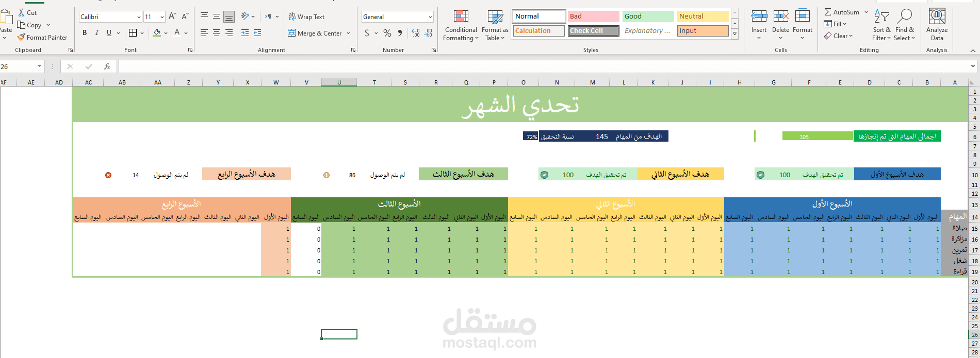Image resolution: width=980 pixels, height=358 pixels.
Task: Click the Cut icon in Clipboard group
Action: [22, 12]
